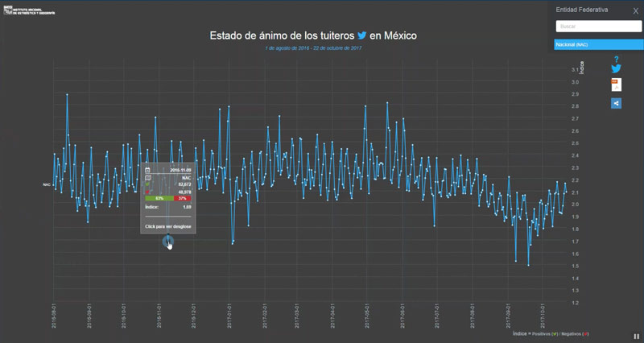Click the x-axis label 2017-02-01

pos(265,316)
